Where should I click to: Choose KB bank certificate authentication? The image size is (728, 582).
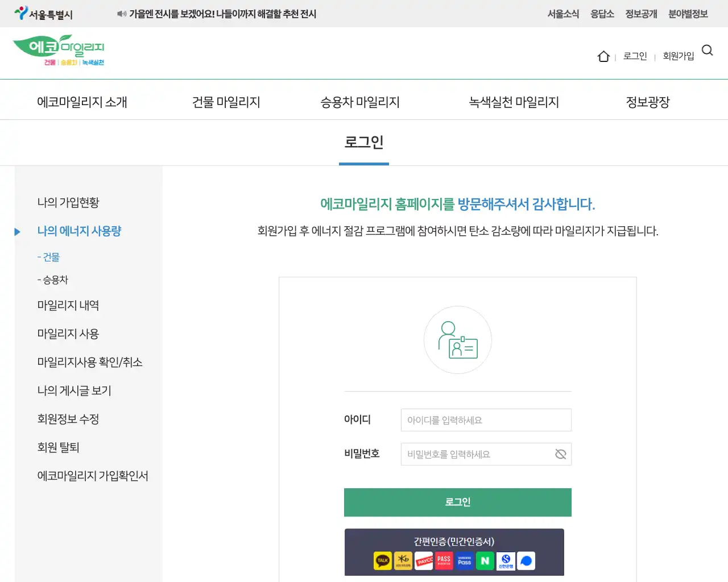pyautogui.click(x=403, y=561)
